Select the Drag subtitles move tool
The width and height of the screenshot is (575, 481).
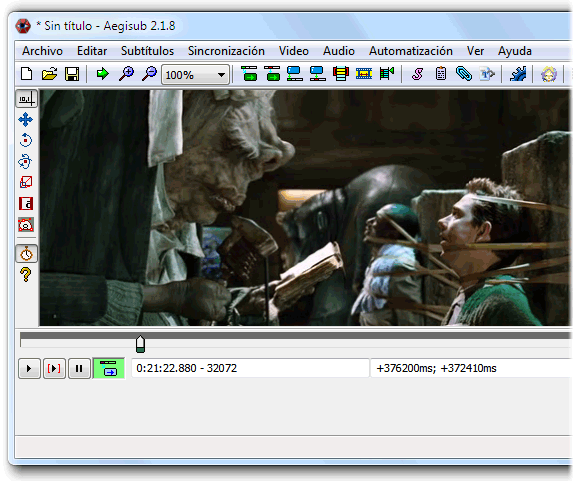(x=26, y=120)
